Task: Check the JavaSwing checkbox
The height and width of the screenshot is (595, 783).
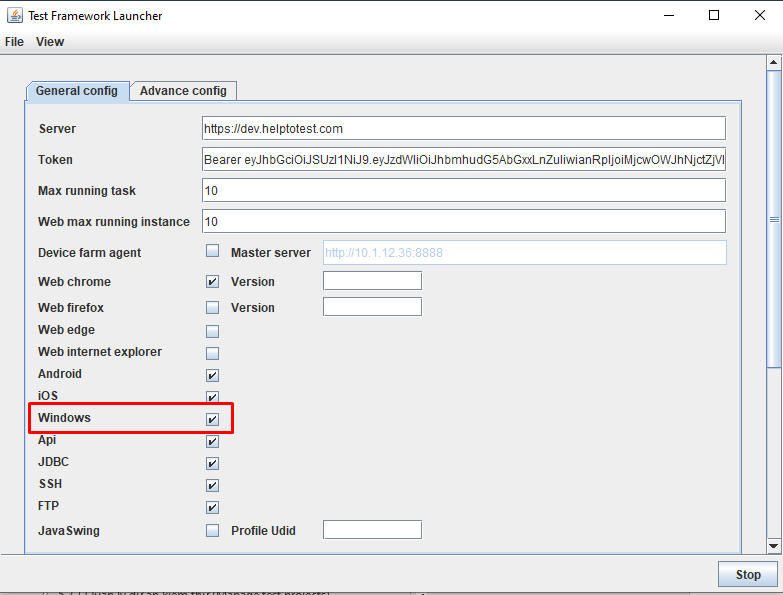Action: coord(212,530)
